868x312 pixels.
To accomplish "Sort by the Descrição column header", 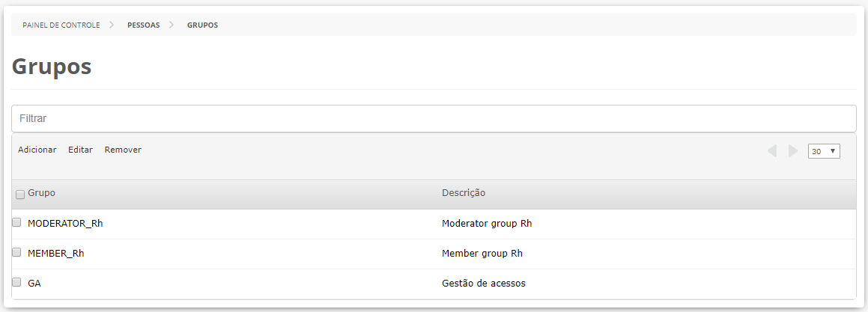I will click(464, 193).
